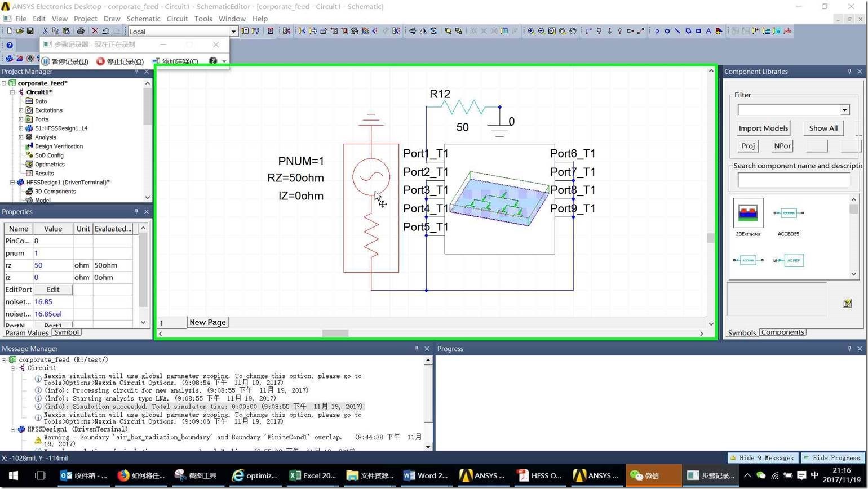Select the Zoom Out magnifier tool

[541, 31]
